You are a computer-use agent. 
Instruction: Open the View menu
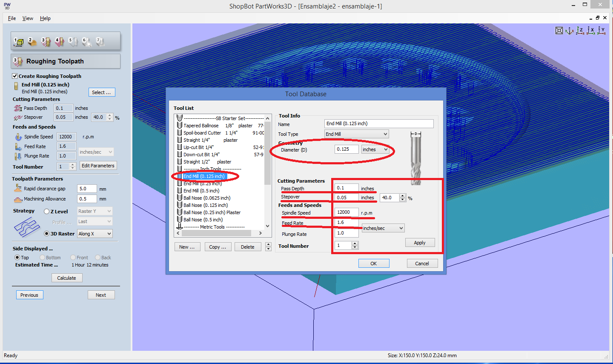pyautogui.click(x=28, y=18)
